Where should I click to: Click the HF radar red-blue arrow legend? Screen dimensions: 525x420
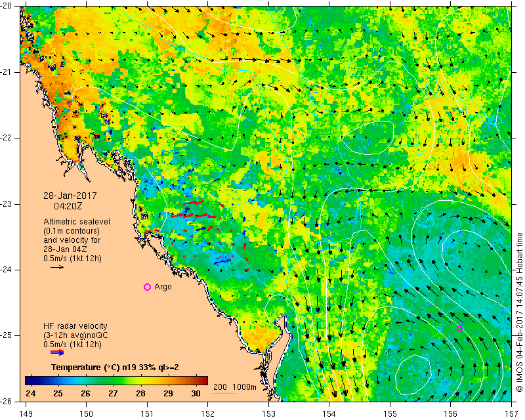[57, 352]
